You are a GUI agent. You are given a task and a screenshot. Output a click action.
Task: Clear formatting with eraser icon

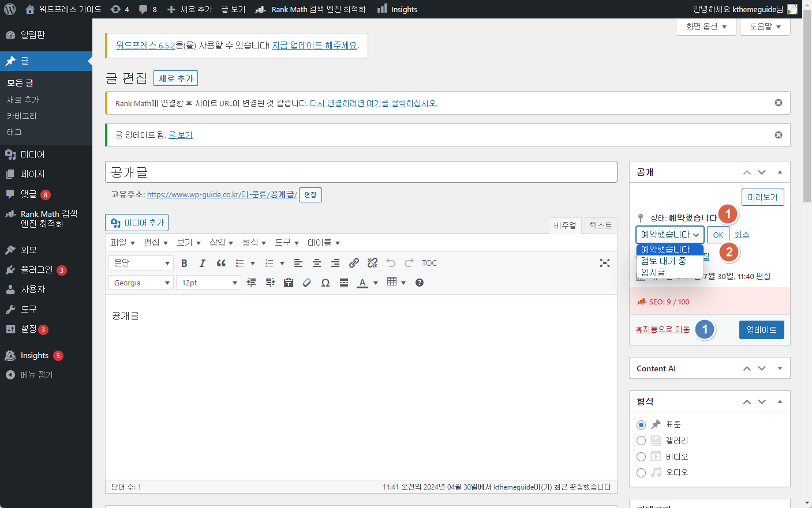click(307, 283)
